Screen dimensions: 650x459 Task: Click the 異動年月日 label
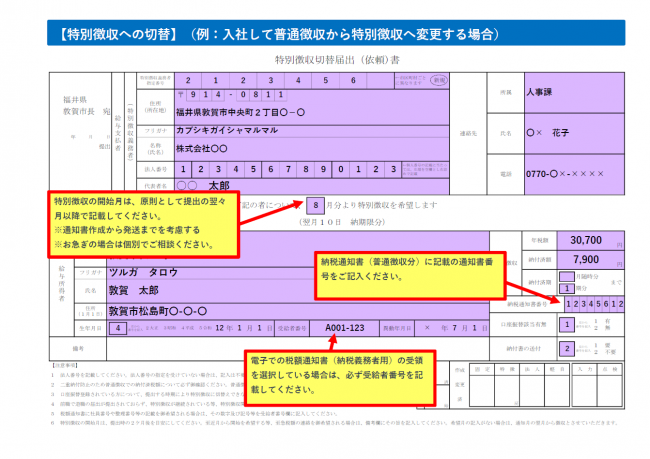click(397, 328)
